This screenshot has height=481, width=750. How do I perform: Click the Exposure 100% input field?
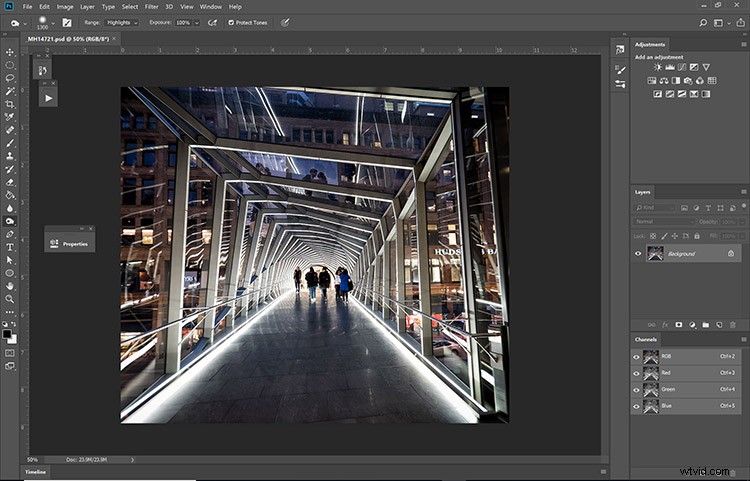[183, 22]
